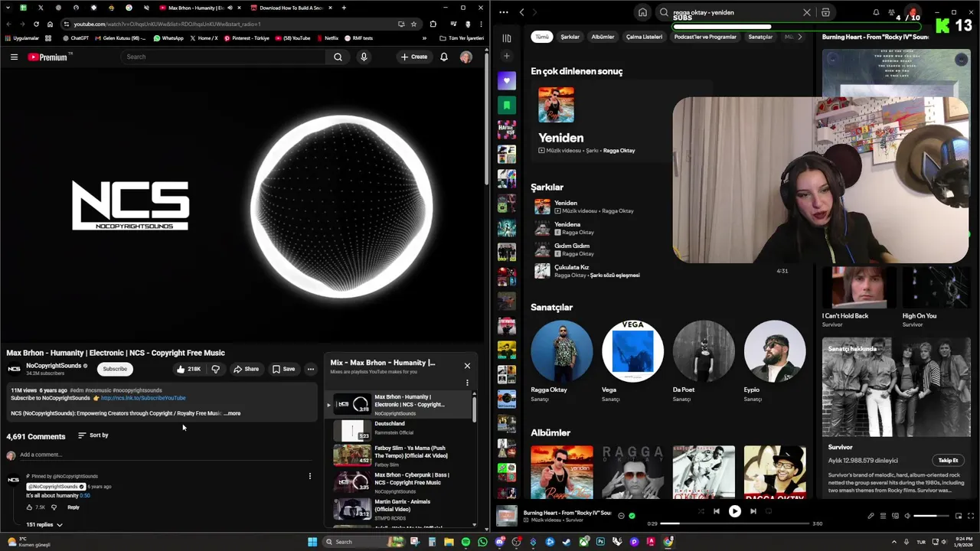The height and width of the screenshot is (551, 980).
Task: Like the pinned NoCopyrightSounds comment
Action: point(30,507)
